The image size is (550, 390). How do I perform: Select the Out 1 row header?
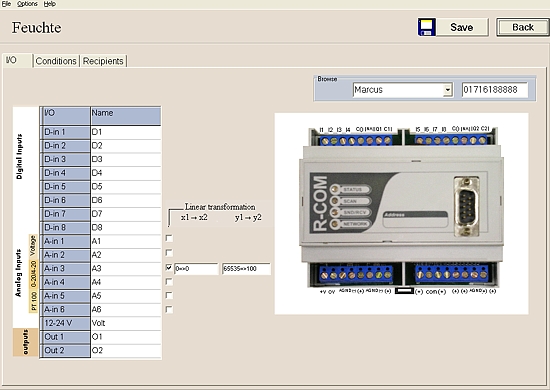[x=65, y=337]
